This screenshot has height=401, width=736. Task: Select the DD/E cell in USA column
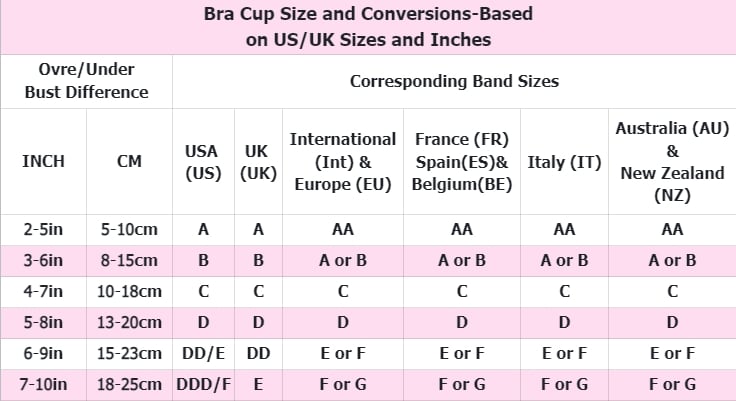click(x=203, y=354)
